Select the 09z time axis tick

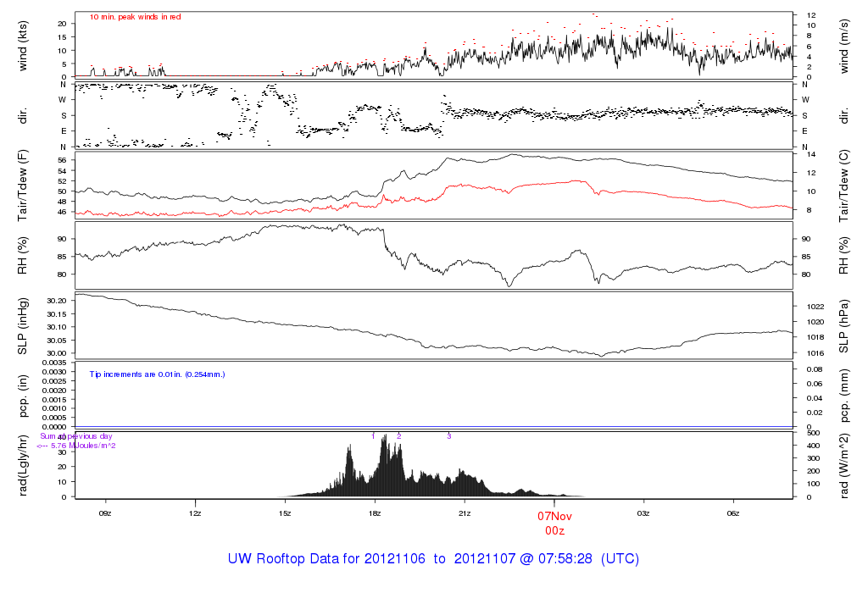(104, 513)
